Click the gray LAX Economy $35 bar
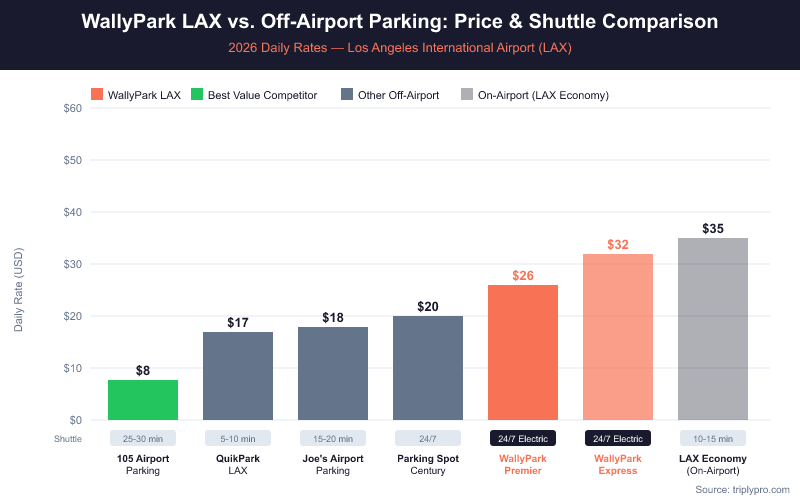 [713, 329]
